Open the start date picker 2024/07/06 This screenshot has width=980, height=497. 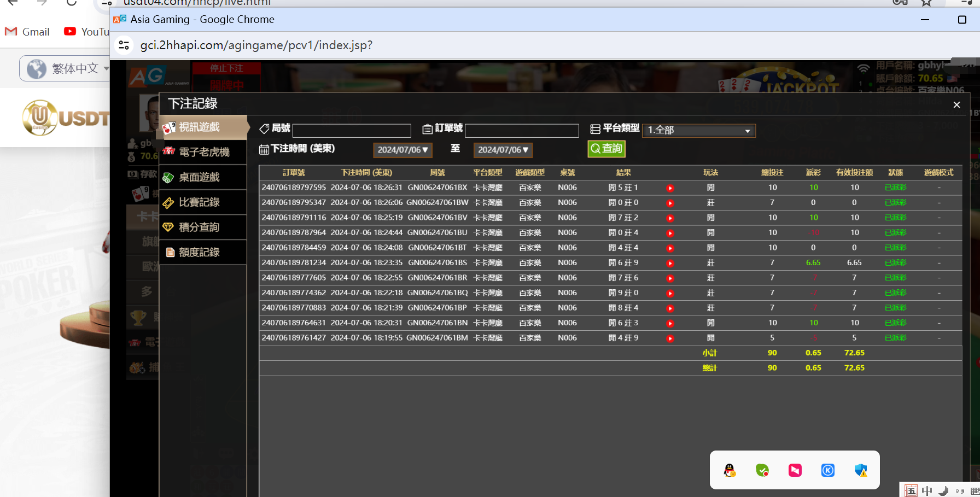(x=402, y=150)
